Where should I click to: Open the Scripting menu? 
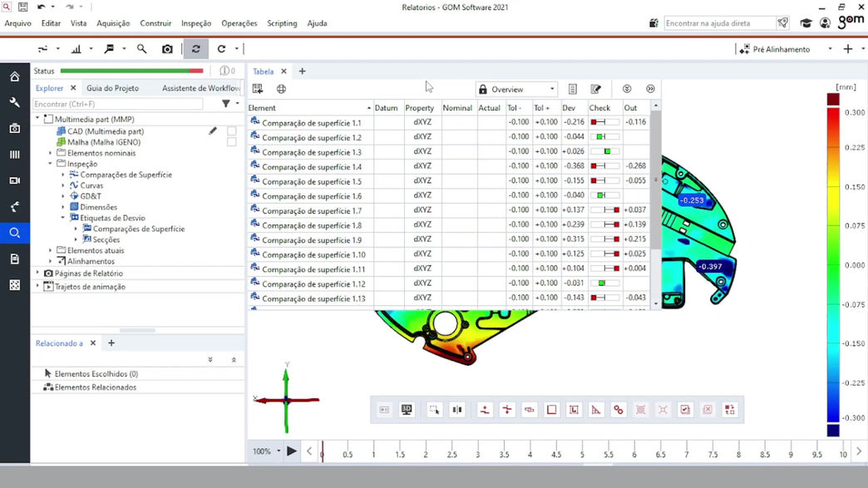(282, 23)
